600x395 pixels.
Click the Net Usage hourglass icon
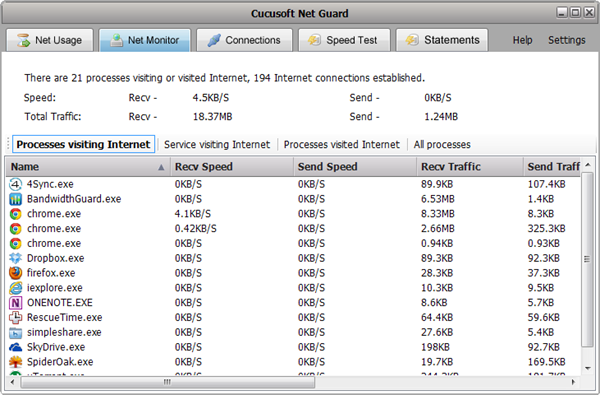[23, 40]
